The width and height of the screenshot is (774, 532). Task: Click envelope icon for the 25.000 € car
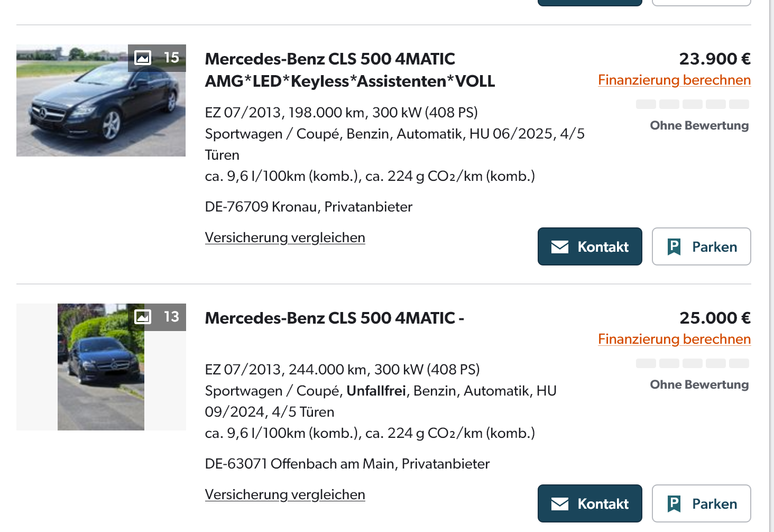click(560, 504)
